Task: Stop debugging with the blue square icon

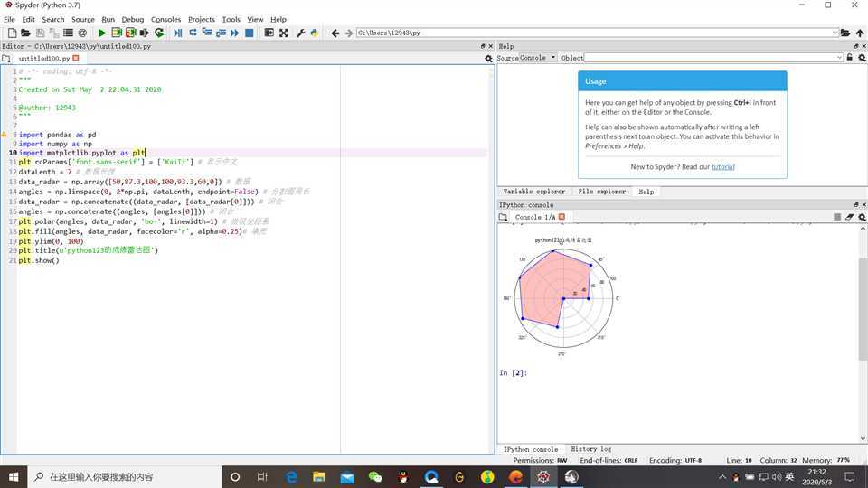Action: coord(250,33)
